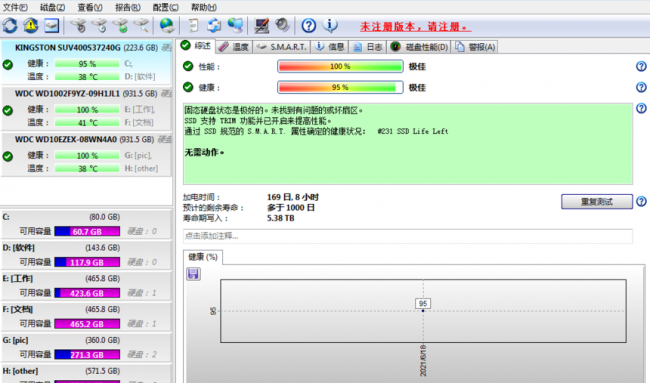
Task: Click the blue info bubble toolbar icon
Action: click(330, 26)
